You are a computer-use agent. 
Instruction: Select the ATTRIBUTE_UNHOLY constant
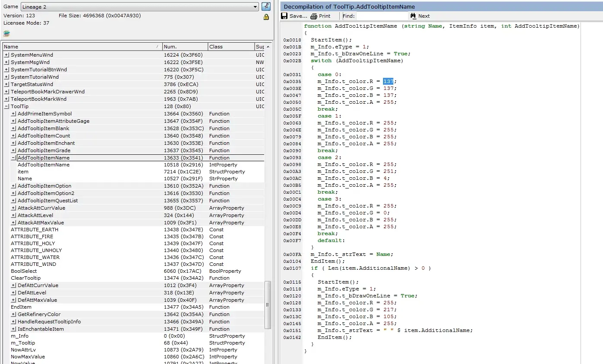tap(134, 250)
